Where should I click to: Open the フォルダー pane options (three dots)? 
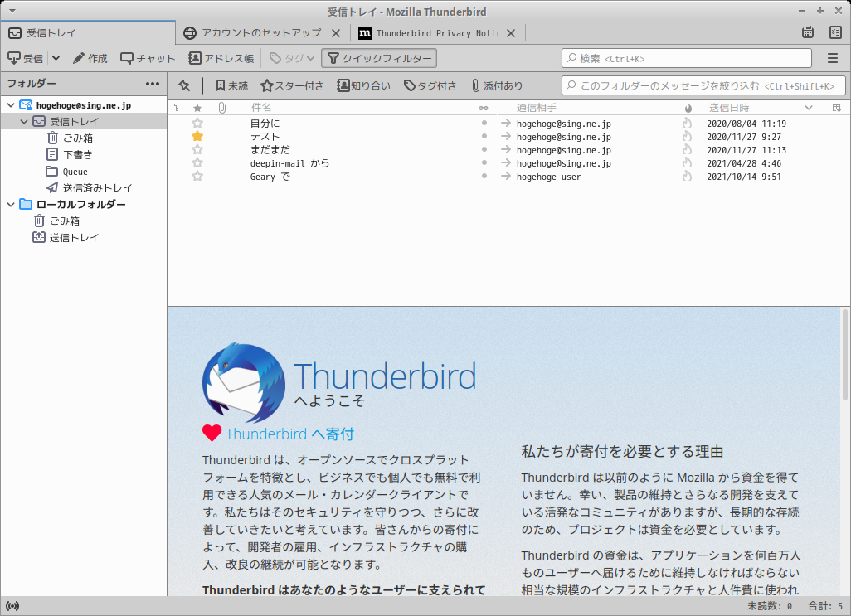(153, 84)
